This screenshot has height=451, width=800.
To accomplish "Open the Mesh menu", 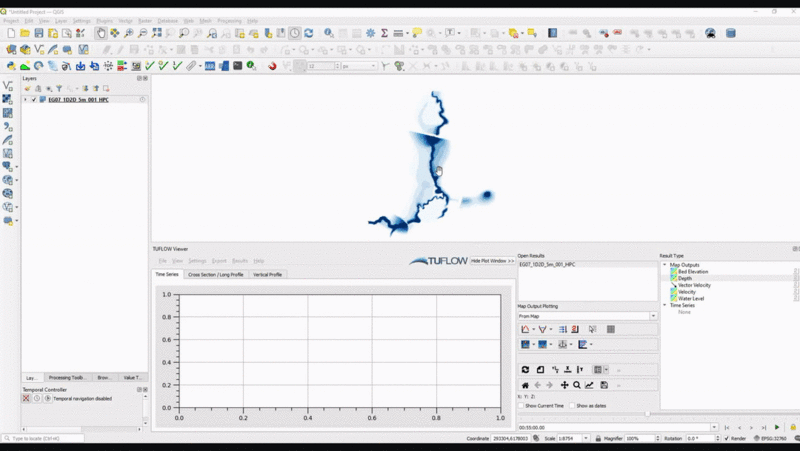I will (x=205, y=21).
